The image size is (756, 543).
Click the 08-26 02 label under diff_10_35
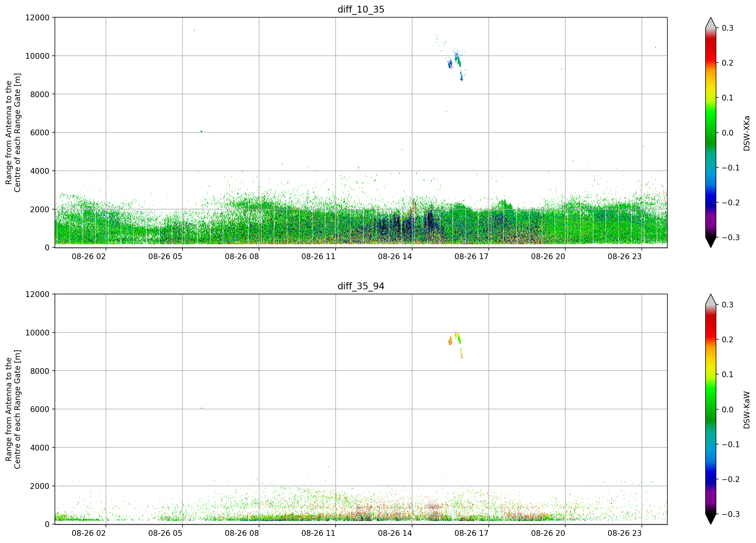[89, 256]
